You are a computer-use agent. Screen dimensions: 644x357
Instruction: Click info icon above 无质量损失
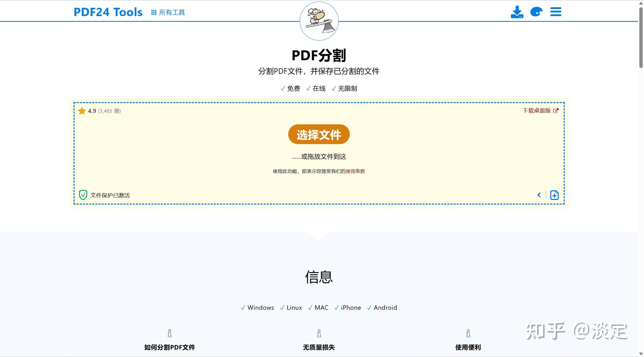point(319,333)
